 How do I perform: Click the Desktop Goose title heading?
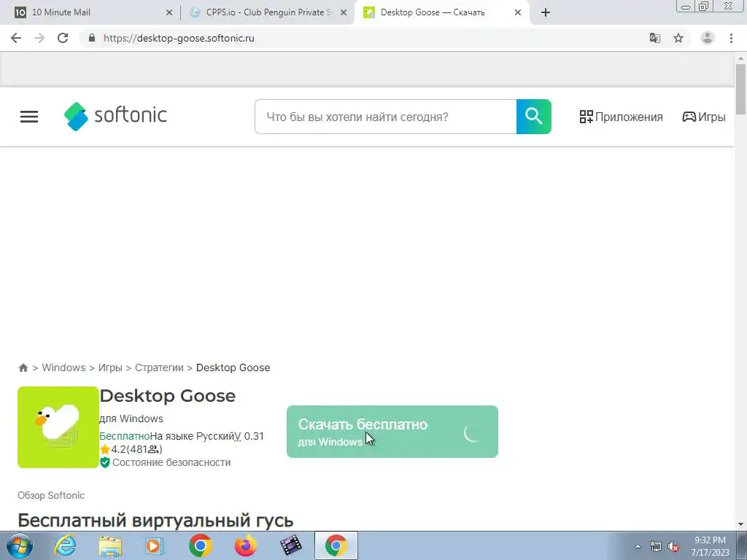pyautogui.click(x=167, y=396)
